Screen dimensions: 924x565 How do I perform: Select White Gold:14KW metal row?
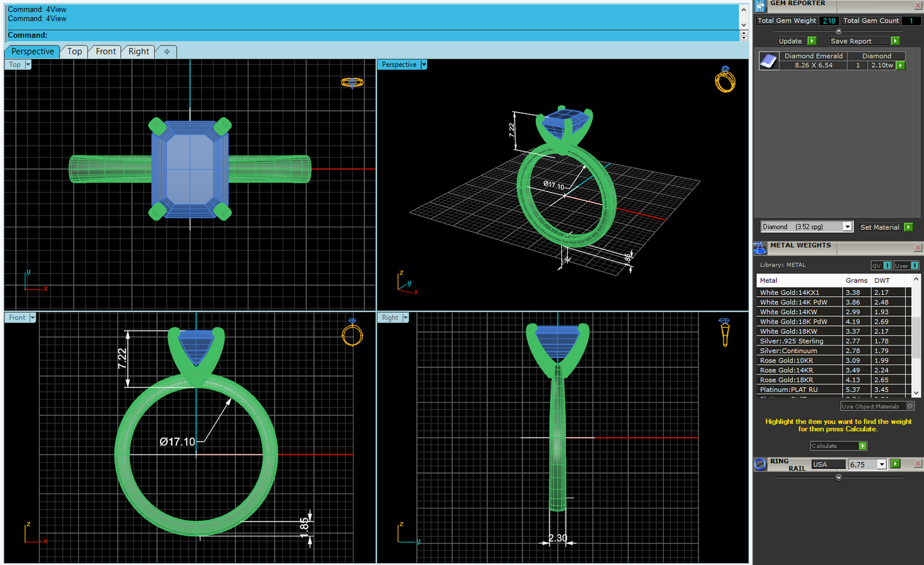tap(834, 312)
